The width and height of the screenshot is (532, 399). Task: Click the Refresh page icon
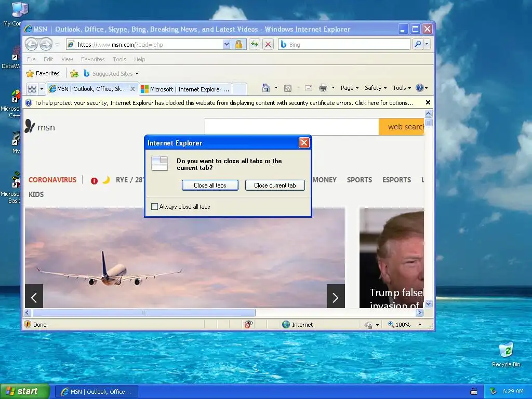(x=254, y=45)
